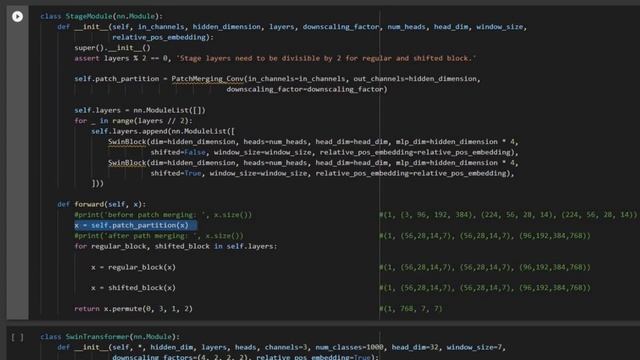The image size is (640, 360).
Task: Click 'return x.permute(0, 3, 1, 2)' line
Action: point(133,309)
